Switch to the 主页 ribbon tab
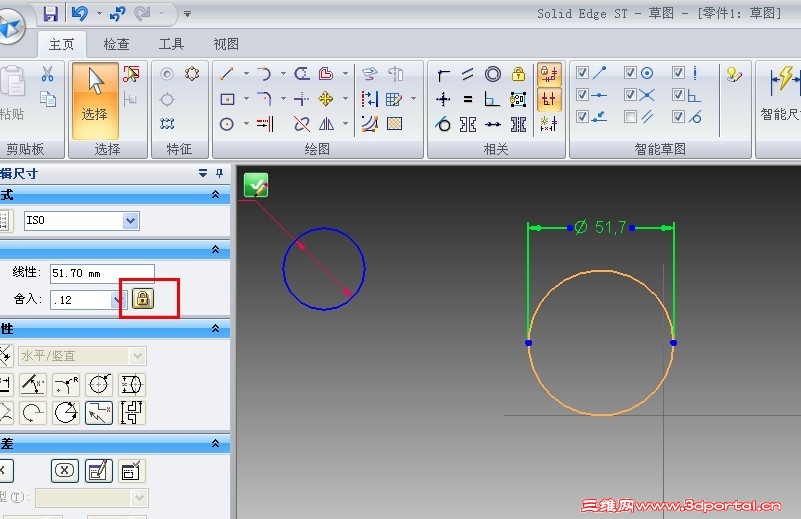801x519 pixels. pyautogui.click(x=61, y=44)
